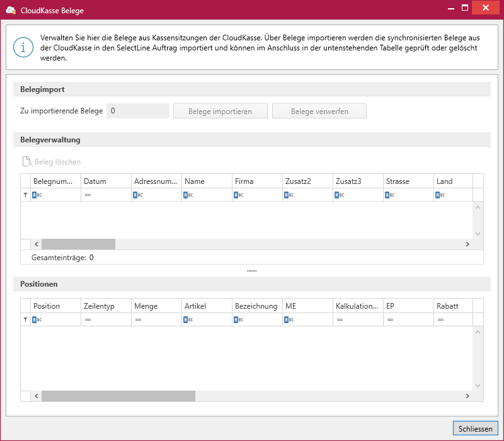
Task: Minimize the CloudKasse Belege window
Action: pos(451,8)
